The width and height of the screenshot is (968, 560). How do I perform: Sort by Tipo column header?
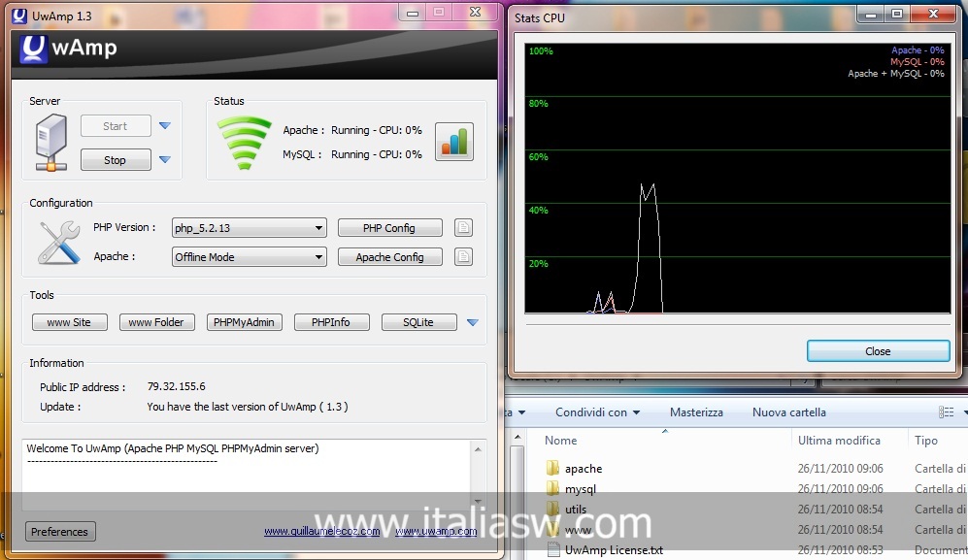pos(926,441)
